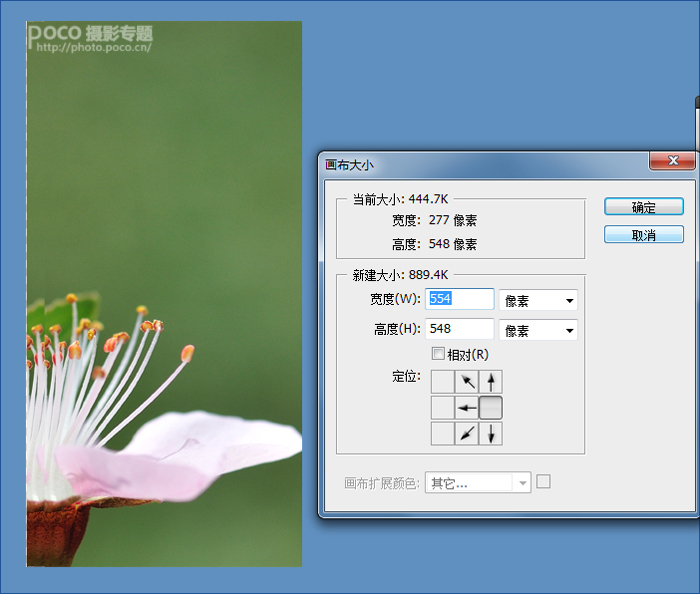Select the up arrow anchor
Screen dimensions: 700x594
[x=491, y=382]
